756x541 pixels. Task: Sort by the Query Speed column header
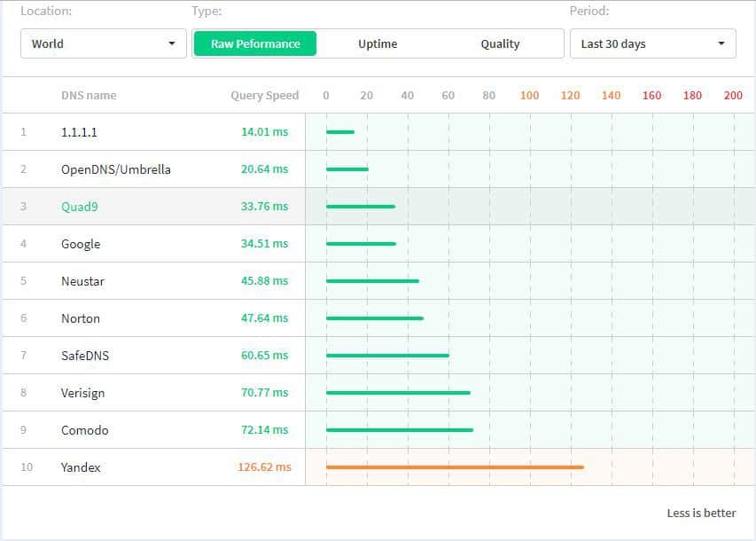(x=264, y=95)
